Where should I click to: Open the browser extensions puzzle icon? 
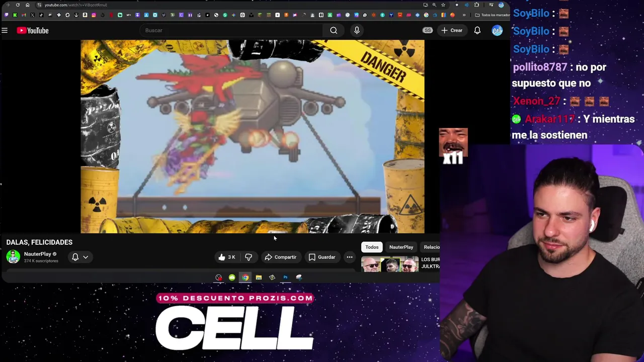tap(476, 5)
